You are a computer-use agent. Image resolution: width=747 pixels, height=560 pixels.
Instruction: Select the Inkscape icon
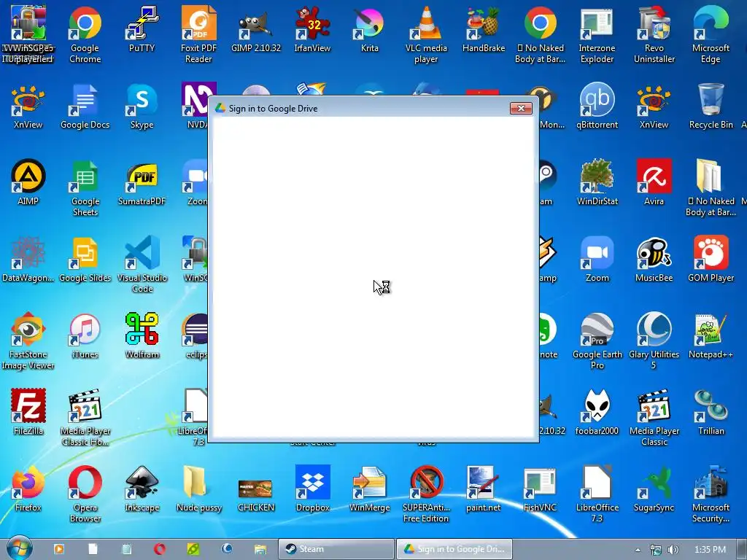142,489
